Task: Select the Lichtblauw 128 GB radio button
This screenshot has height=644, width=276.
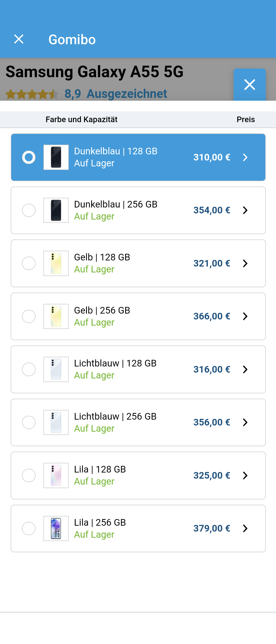Action: (29, 369)
